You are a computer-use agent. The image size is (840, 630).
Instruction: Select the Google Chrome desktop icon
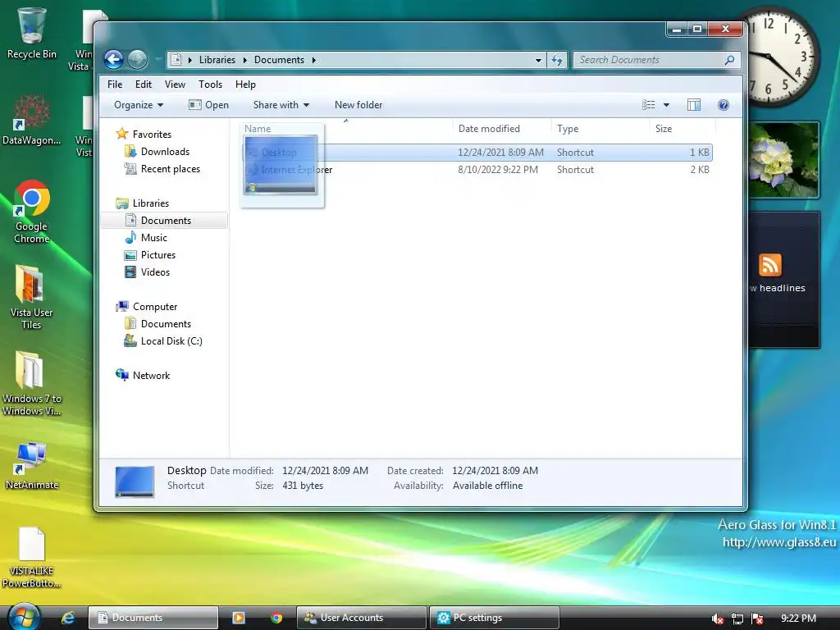pyautogui.click(x=32, y=212)
